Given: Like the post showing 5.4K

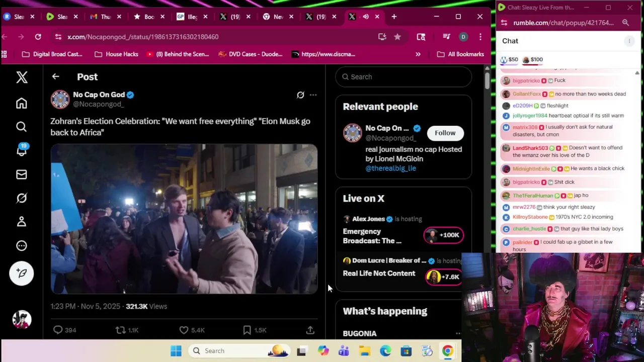Looking at the screenshot, I should [192, 330].
